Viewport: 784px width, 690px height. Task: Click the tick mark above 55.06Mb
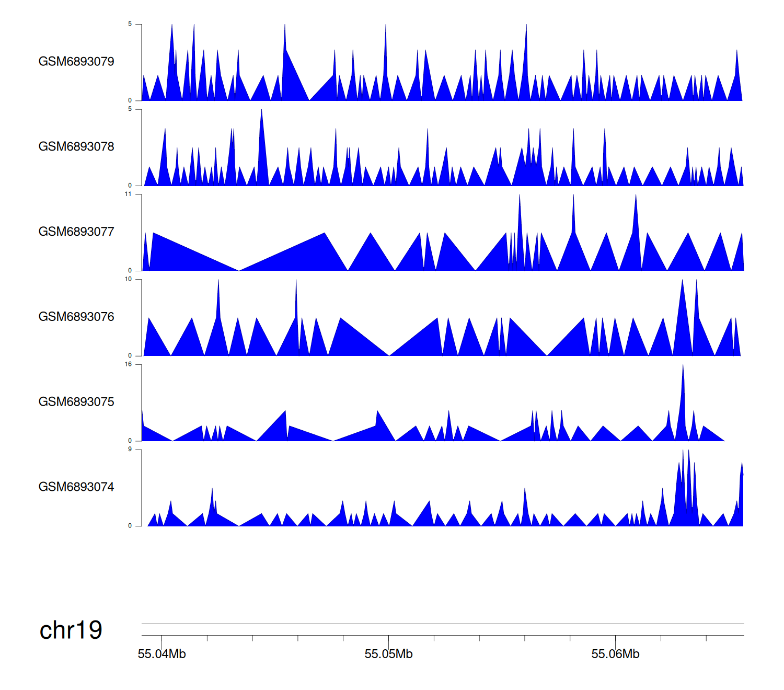[x=615, y=639]
